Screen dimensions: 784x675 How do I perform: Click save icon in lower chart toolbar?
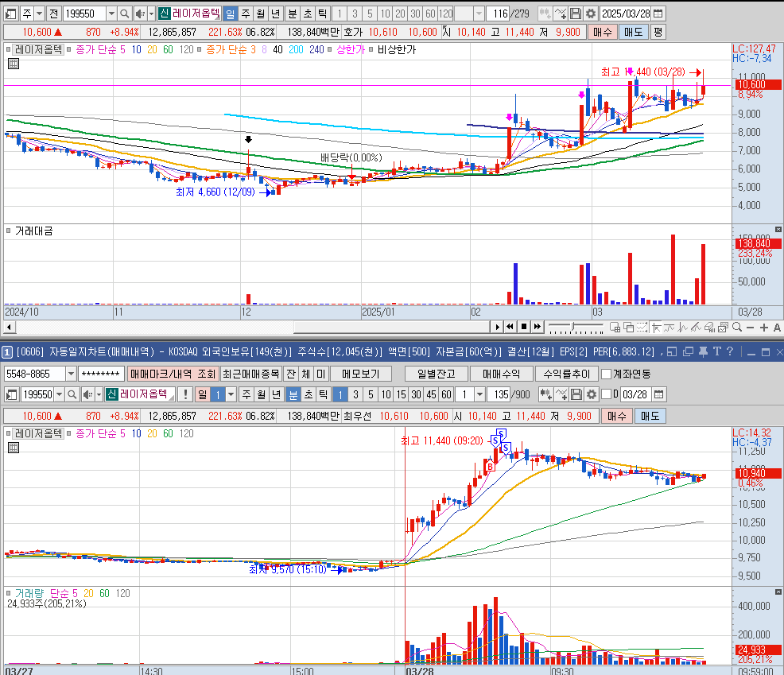(x=576, y=394)
